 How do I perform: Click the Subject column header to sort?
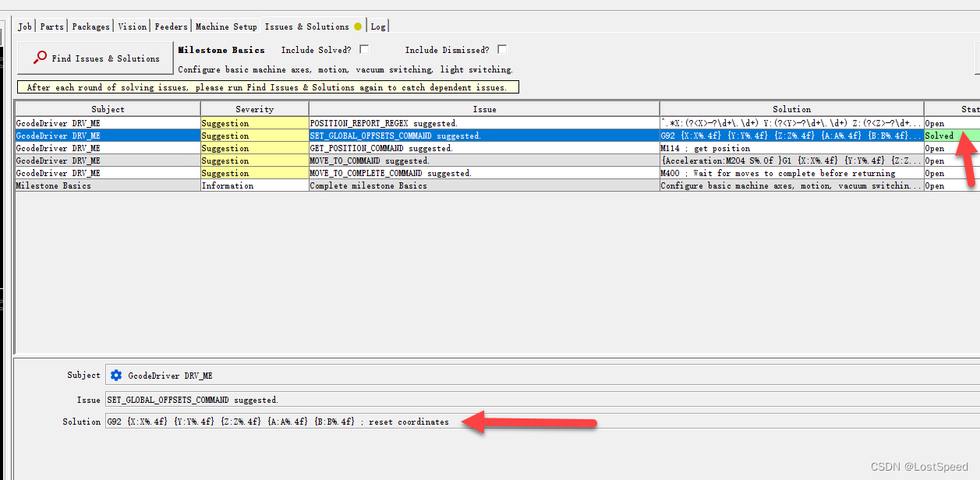107,108
